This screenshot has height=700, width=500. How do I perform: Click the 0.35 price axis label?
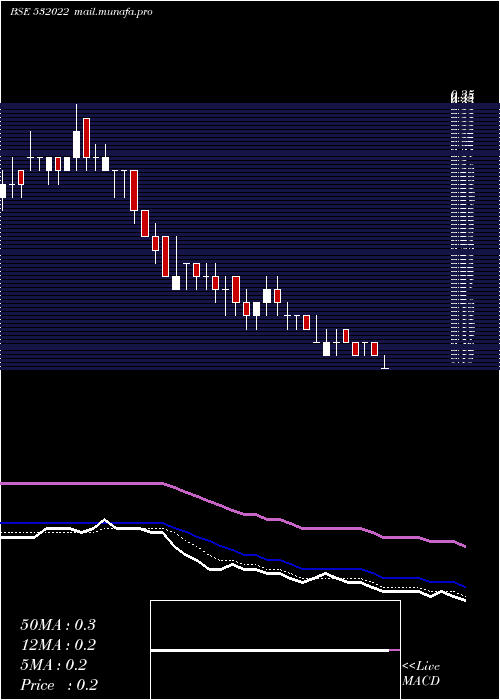pos(462,95)
